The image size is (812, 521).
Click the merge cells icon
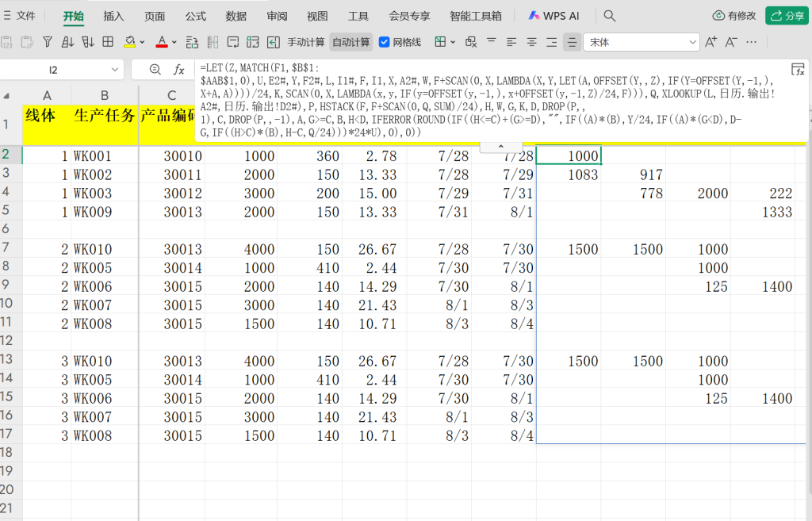pyautogui.click(x=253, y=42)
